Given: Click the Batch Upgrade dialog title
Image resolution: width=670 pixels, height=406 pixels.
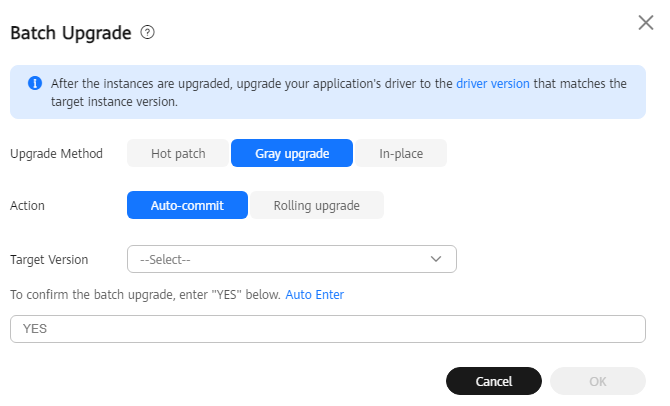Looking at the screenshot, I should 71,33.
